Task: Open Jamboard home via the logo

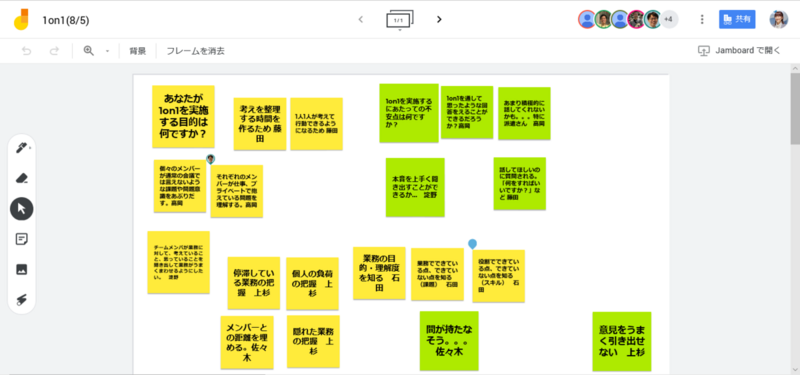Action: click(x=21, y=19)
